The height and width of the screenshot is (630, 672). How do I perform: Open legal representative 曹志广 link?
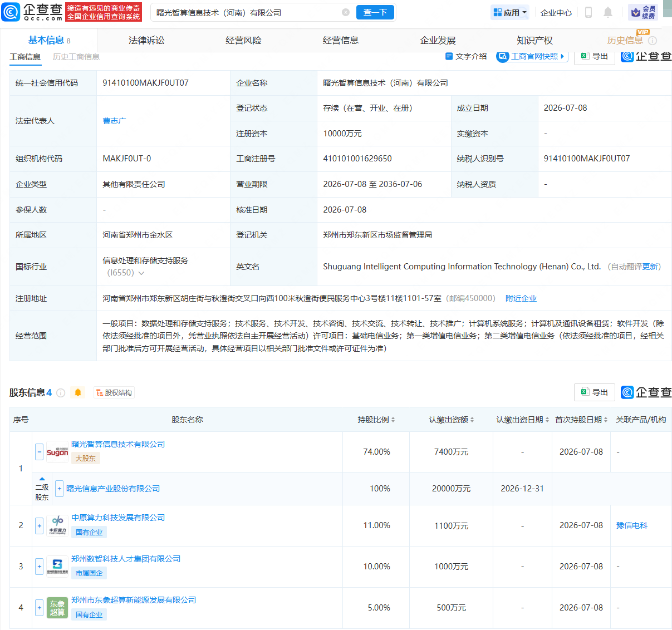point(114,121)
